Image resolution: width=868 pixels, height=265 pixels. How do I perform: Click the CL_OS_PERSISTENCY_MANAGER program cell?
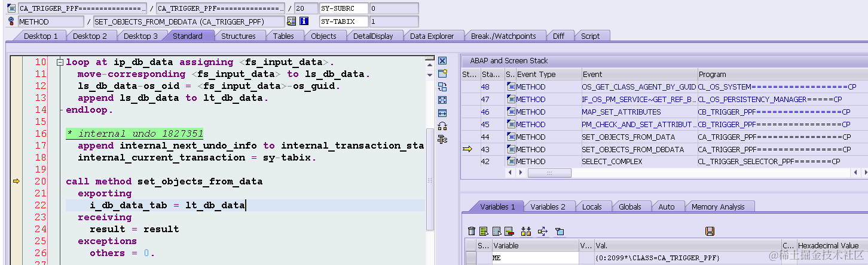(x=783, y=99)
